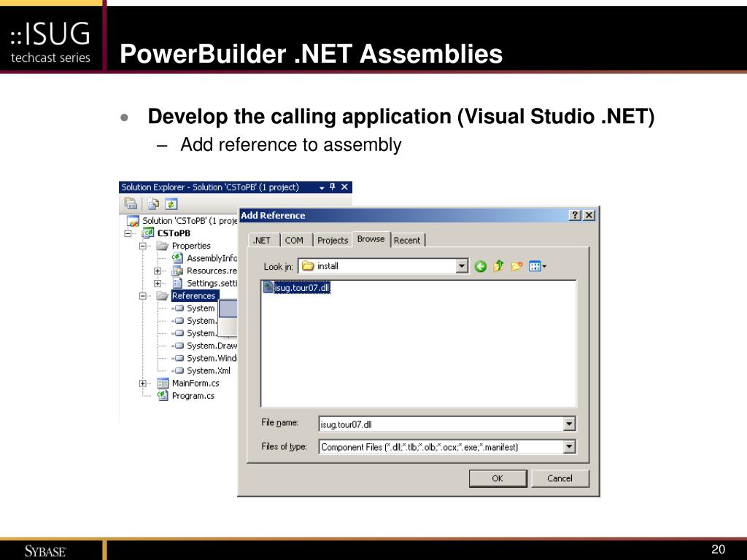This screenshot has height=560, width=747.
Task: Select the AssemblyInfo file in the tree
Action: coord(204,258)
